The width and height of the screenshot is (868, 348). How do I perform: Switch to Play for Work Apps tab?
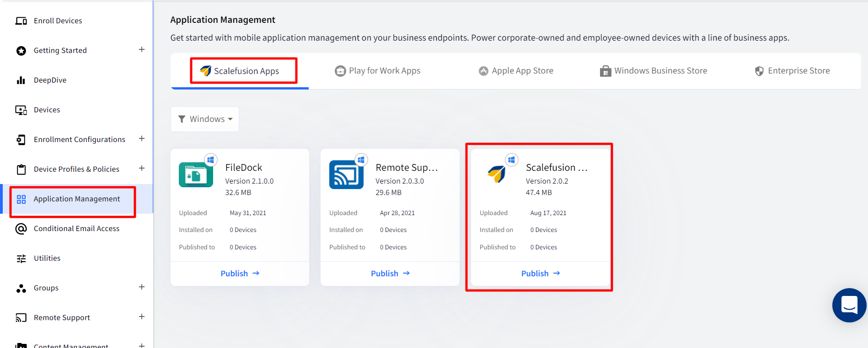point(378,71)
